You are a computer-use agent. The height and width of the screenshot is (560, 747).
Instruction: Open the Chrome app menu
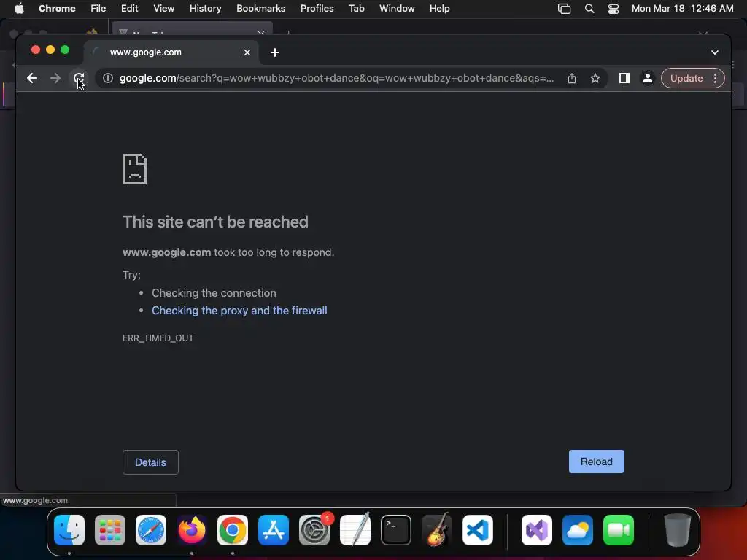click(57, 8)
